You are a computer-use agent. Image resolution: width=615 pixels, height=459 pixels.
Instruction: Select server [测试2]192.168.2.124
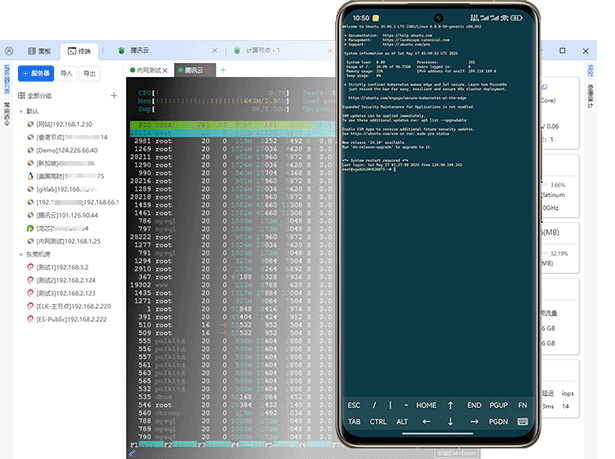tap(61, 280)
